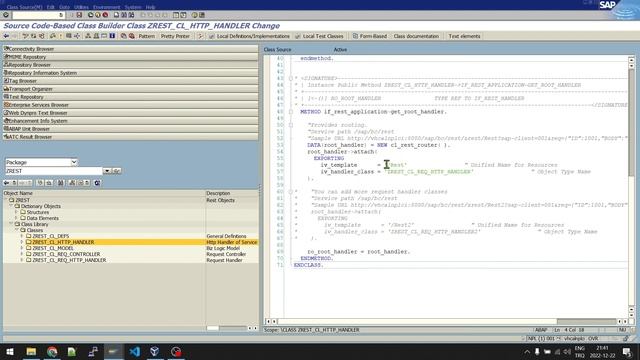This screenshot has width=640, height=360.
Task: Open the Class Source menu
Action: pos(24,7)
